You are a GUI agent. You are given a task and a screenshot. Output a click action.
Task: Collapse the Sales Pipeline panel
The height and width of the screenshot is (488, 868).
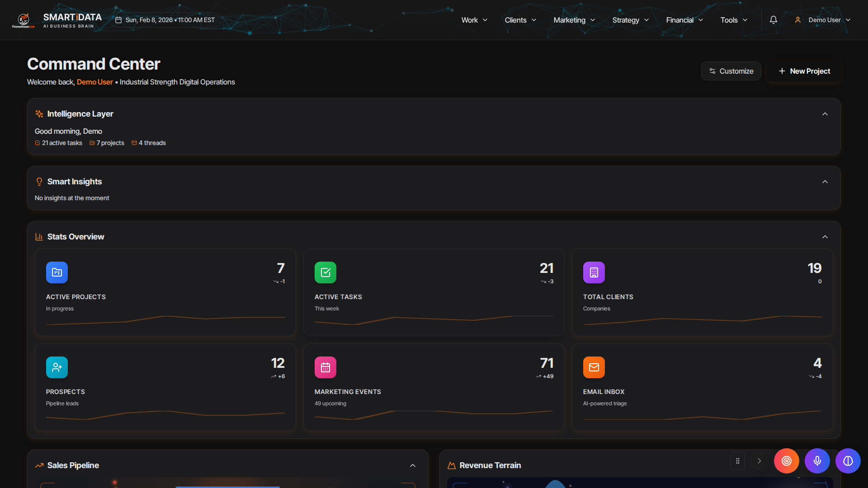click(x=413, y=465)
